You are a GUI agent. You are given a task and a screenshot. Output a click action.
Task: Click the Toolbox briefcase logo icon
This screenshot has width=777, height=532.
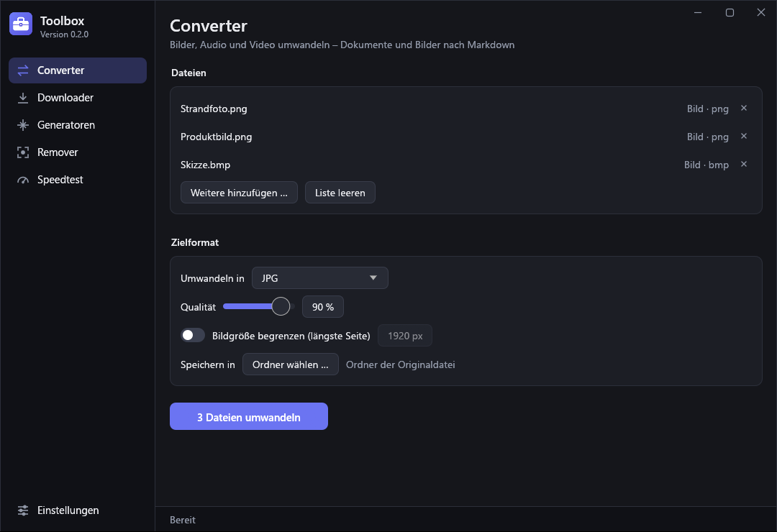click(x=21, y=24)
